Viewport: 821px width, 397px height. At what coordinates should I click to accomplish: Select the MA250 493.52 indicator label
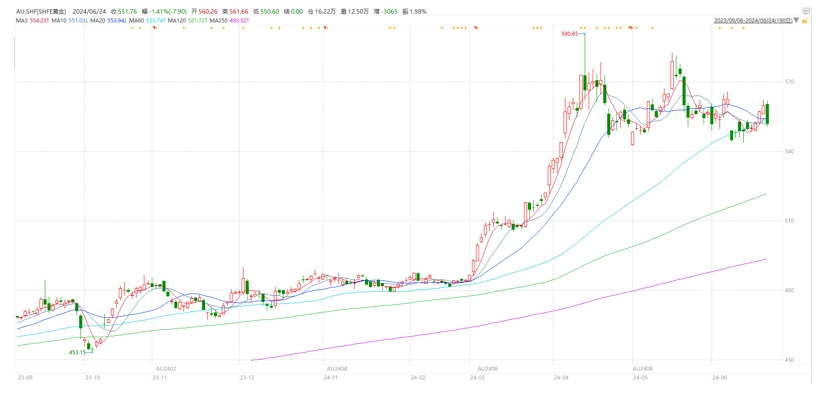tap(229, 19)
